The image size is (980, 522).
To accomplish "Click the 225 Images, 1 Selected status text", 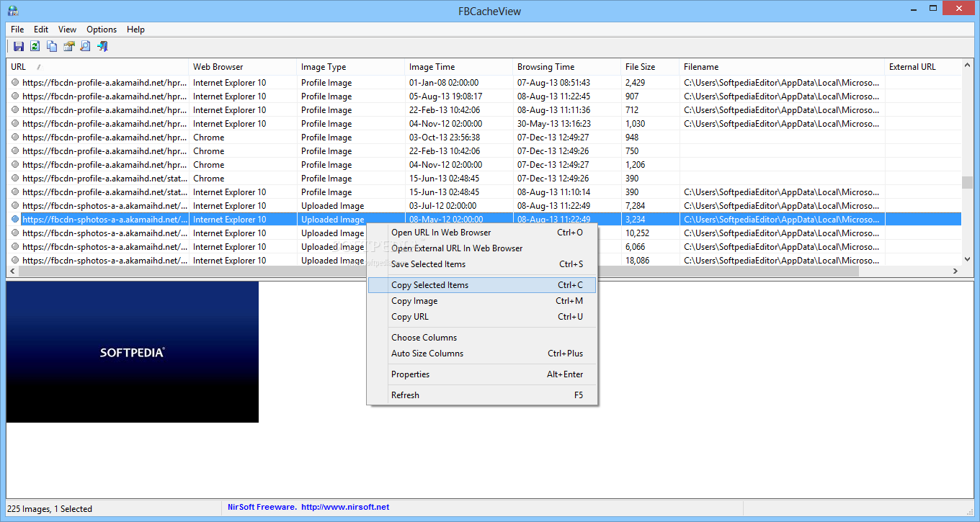I will point(50,509).
